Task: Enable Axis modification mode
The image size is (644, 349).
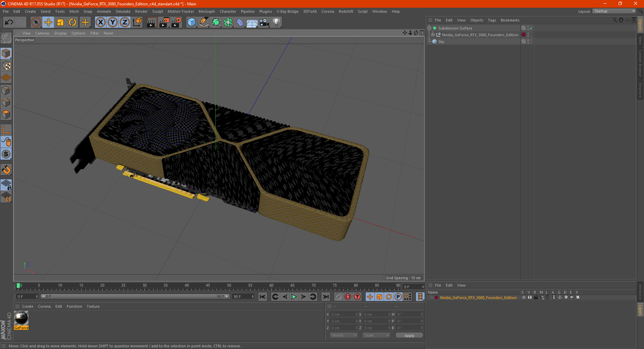Action: tap(6, 130)
